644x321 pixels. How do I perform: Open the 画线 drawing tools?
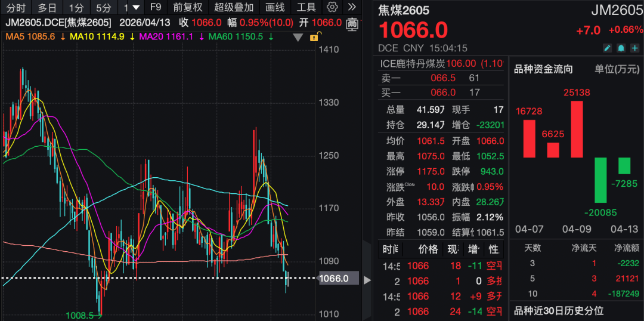tap(275, 7)
